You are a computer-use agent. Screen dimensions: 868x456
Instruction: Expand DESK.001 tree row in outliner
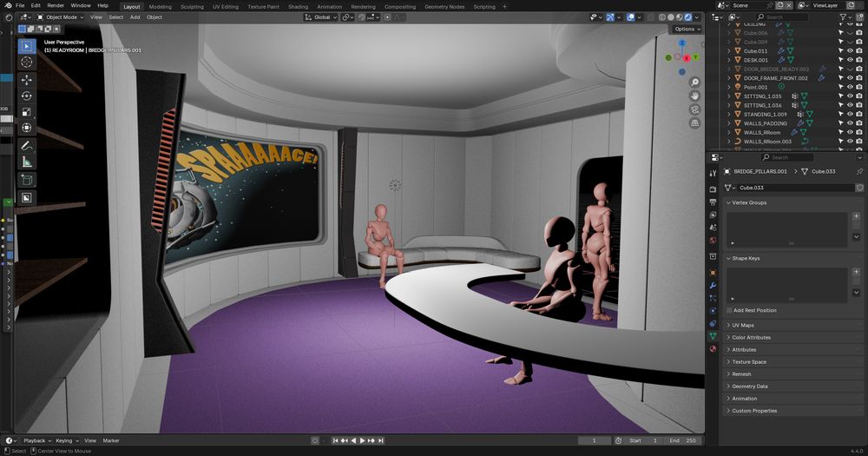(728, 60)
